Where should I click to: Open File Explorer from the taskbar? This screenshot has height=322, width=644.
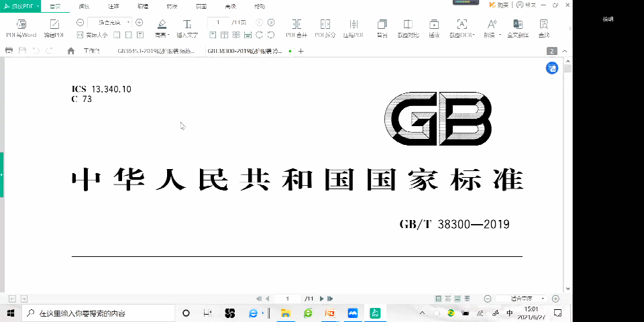point(286,313)
